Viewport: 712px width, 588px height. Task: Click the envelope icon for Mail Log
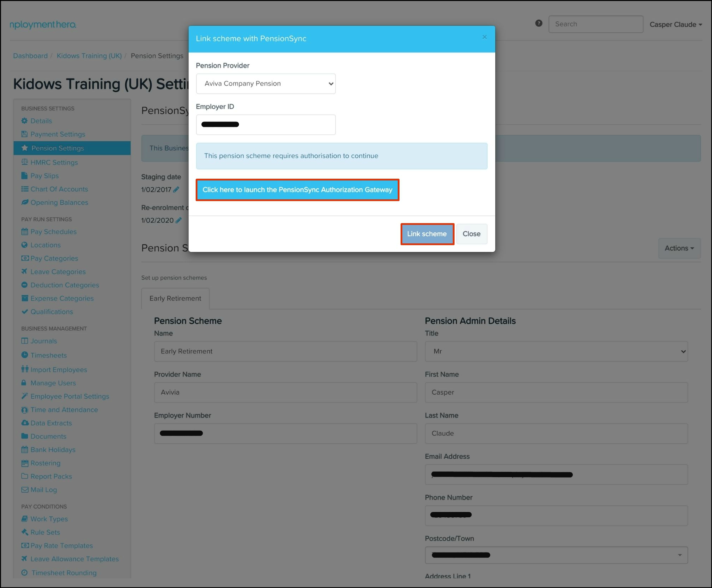pos(25,490)
